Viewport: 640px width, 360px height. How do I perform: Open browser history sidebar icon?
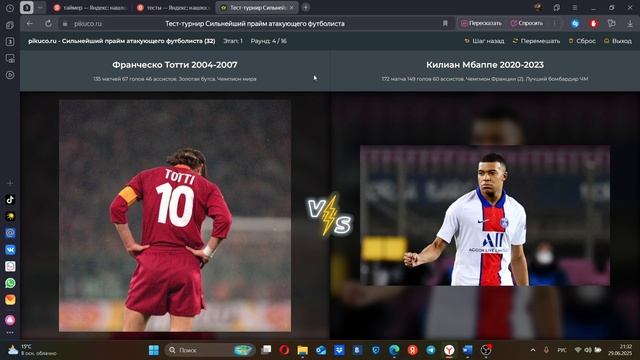click(x=10, y=8)
